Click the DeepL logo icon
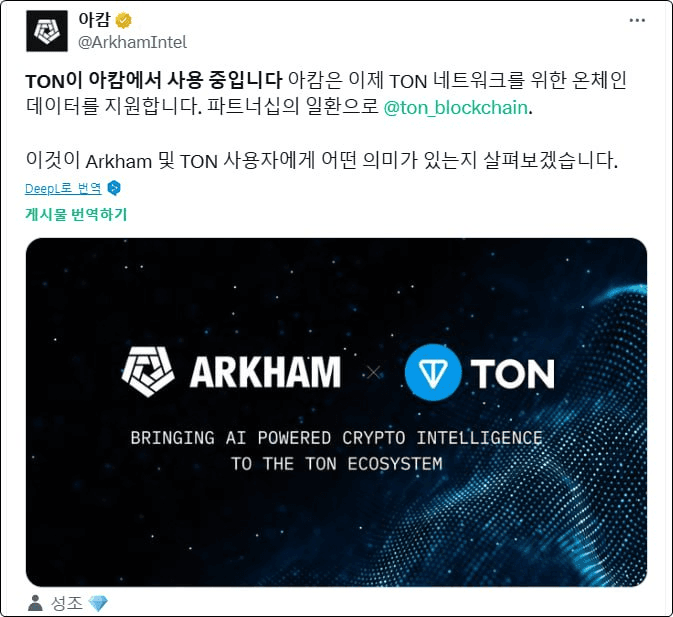The width and height of the screenshot is (673, 617). (x=114, y=188)
